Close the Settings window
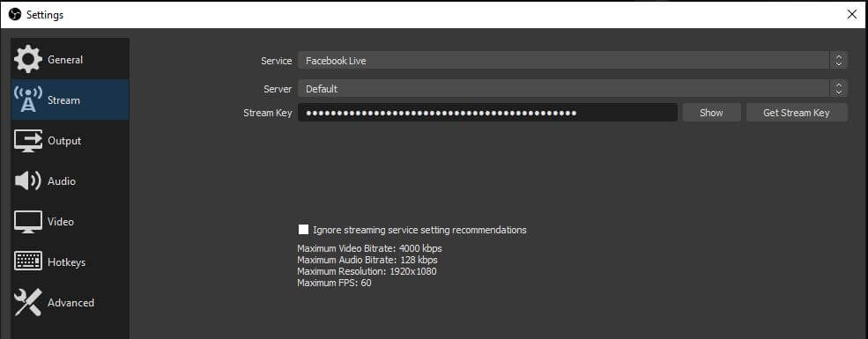 [x=852, y=15]
